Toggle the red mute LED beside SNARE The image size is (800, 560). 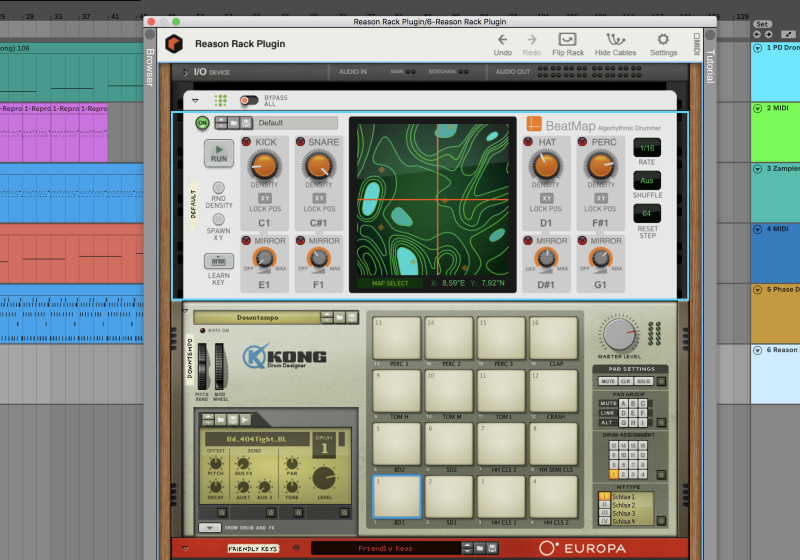tap(300, 143)
